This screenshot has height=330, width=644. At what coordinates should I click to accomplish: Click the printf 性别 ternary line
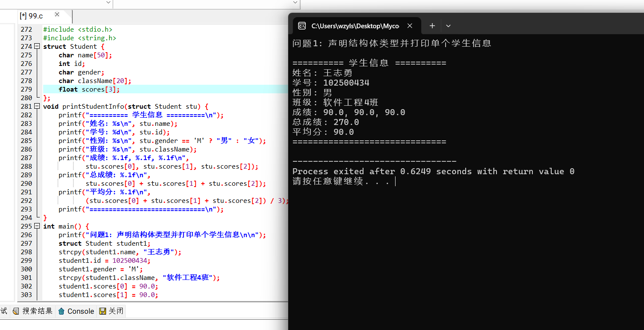pos(162,140)
